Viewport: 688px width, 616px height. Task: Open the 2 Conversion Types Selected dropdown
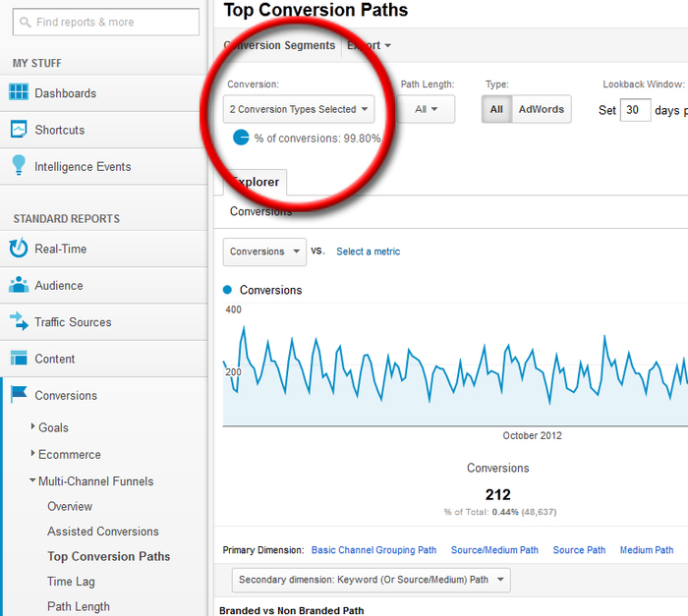click(x=300, y=109)
